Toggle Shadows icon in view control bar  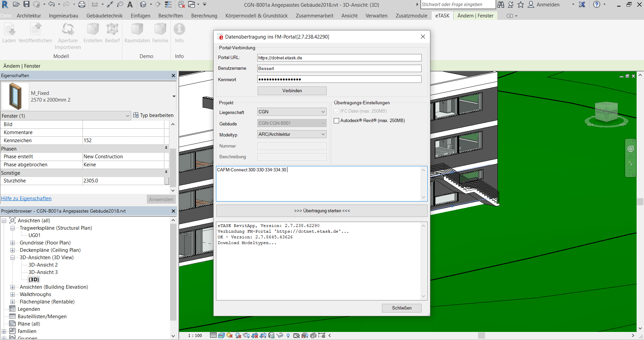238,335
